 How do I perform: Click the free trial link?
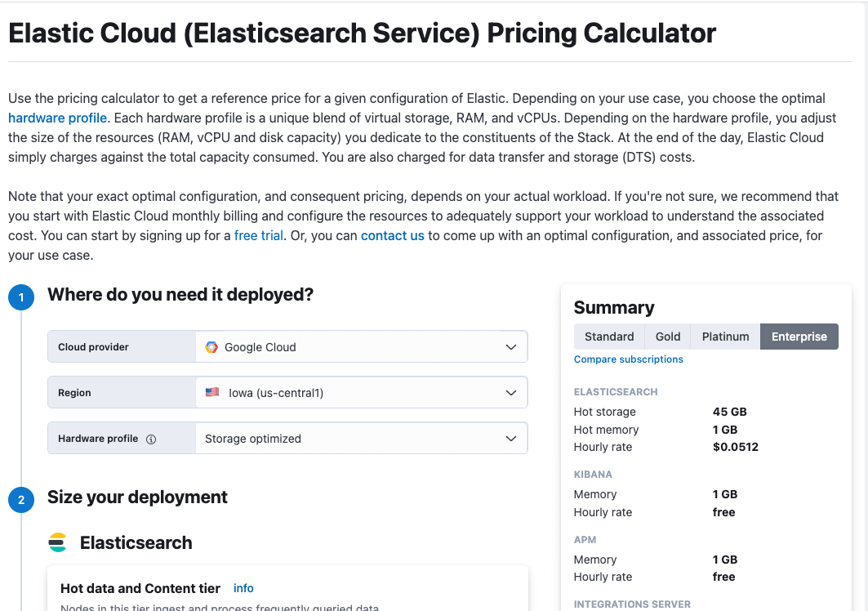(x=257, y=235)
